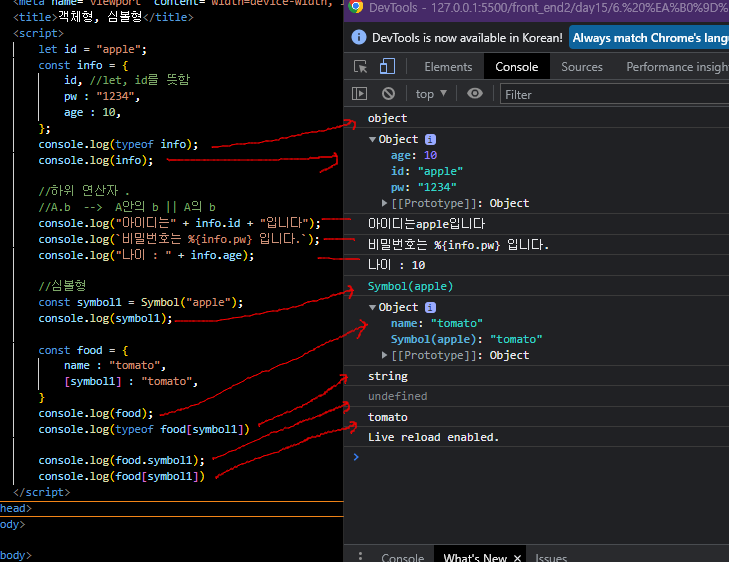Click the 'object' typeof output line

387,118
